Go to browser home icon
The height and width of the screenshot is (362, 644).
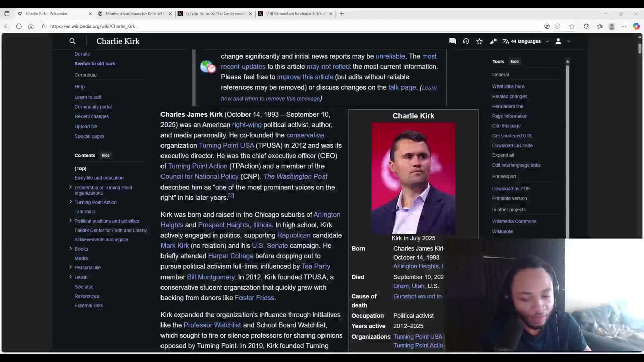[x=31, y=26]
